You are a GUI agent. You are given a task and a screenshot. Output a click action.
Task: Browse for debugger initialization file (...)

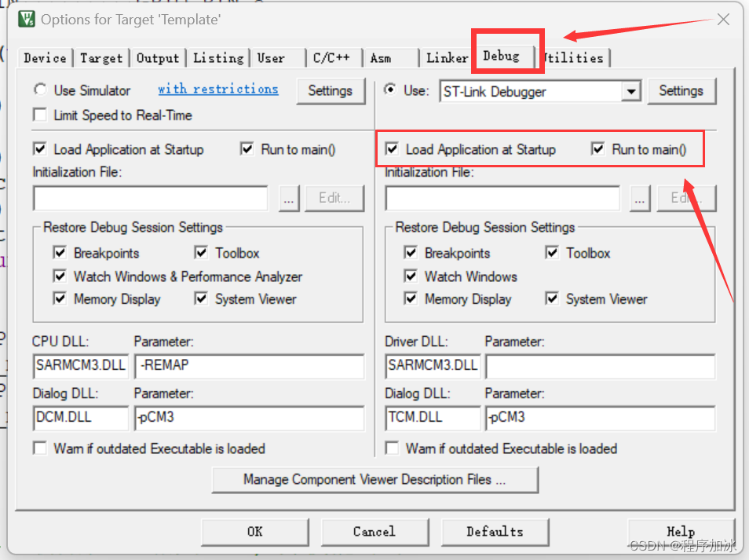[640, 198]
